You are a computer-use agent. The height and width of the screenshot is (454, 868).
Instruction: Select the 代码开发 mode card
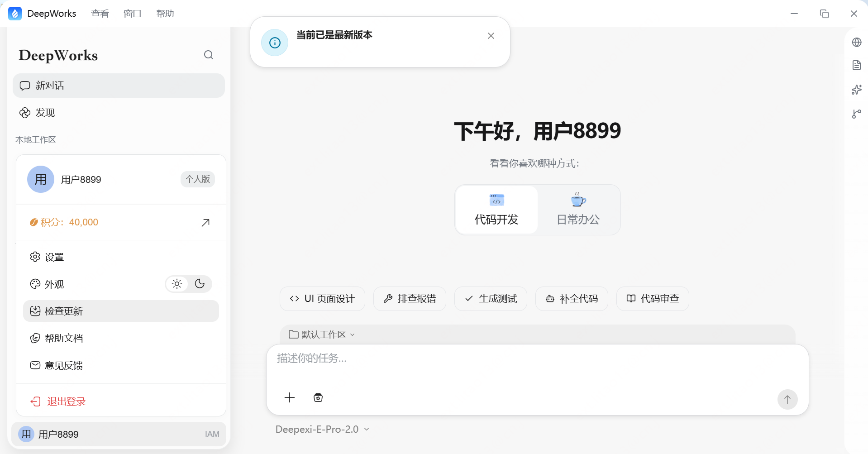point(496,210)
